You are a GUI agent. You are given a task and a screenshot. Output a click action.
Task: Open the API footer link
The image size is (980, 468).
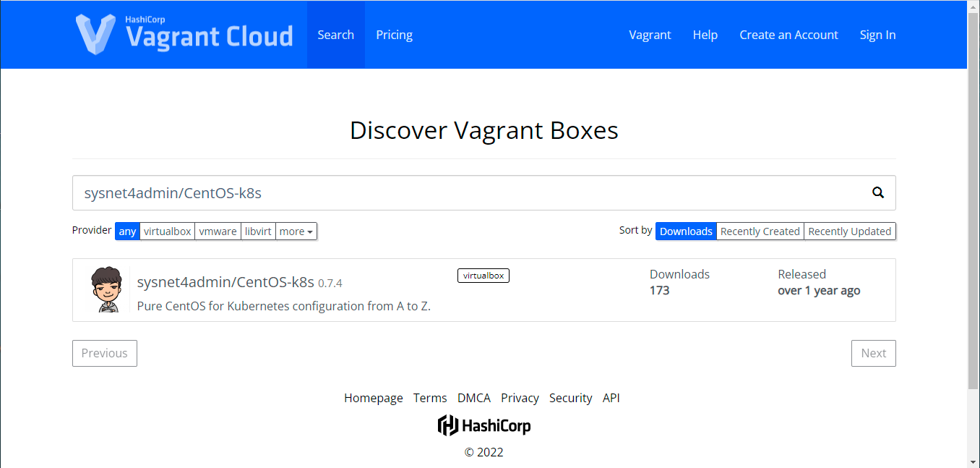pos(611,398)
